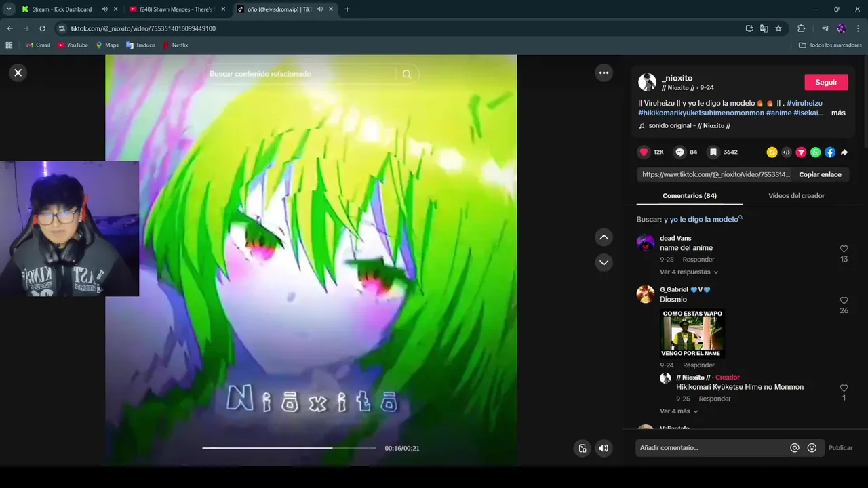Like dead Vans comment heart

(844, 249)
